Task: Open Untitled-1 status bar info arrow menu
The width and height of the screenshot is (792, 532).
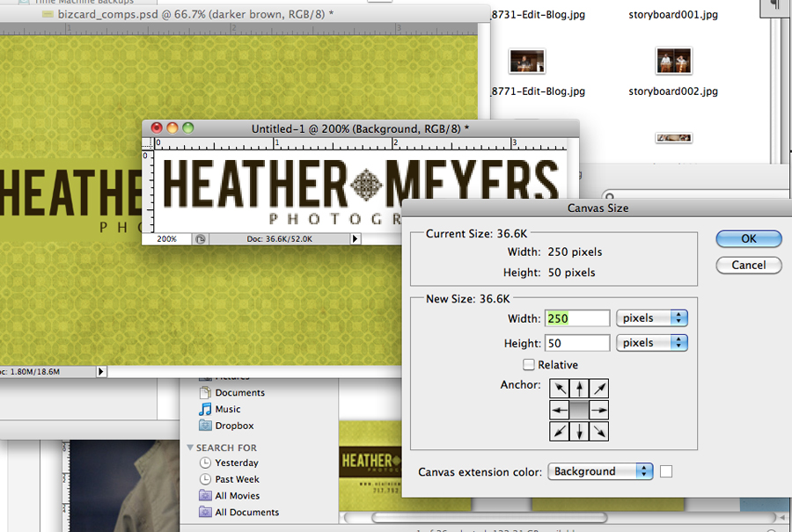Action: tap(356, 239)
